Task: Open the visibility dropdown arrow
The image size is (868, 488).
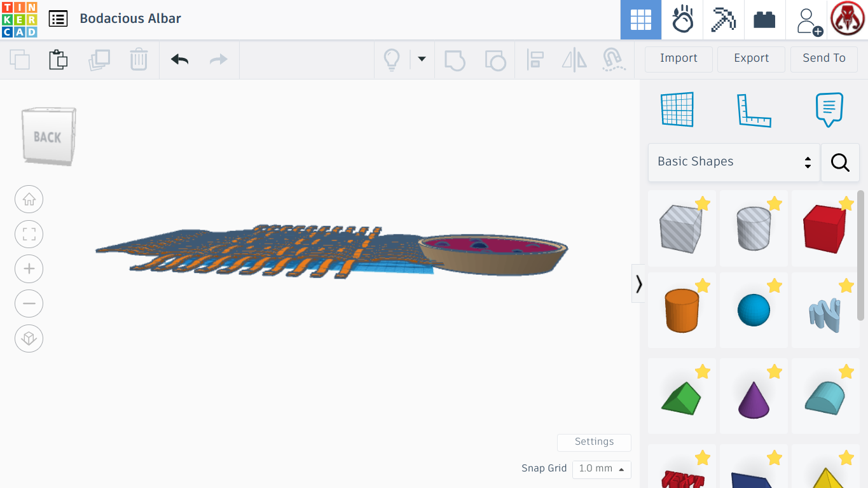Action: pyautogui.click(x=422, y=60)
